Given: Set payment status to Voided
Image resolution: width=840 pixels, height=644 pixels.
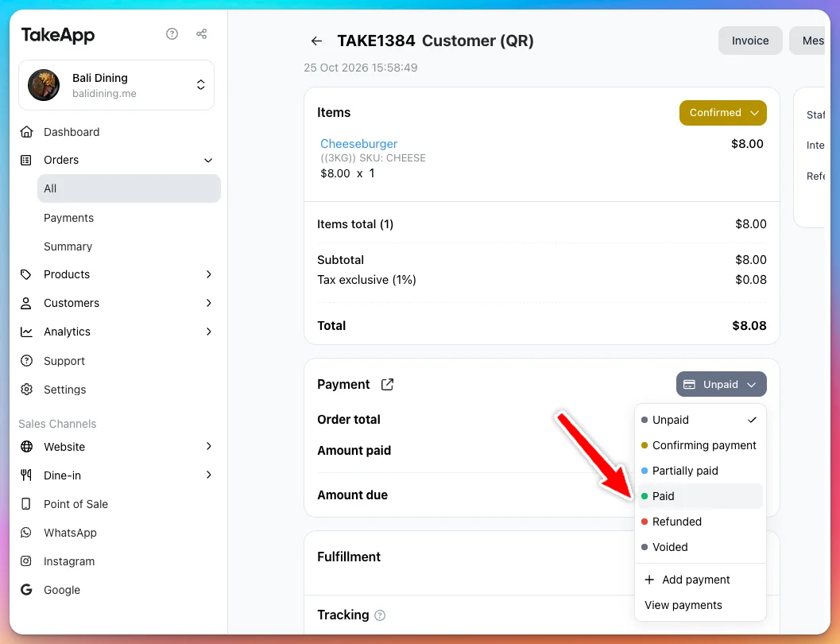Looking at the screenshot, I should click(x=699, y=547).
